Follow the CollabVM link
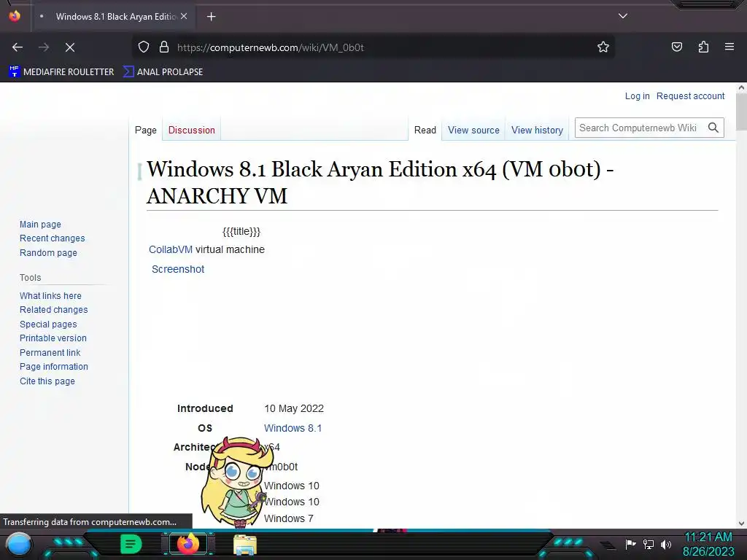The height and width of the screenshot is (560, 747). pos(171,249)
